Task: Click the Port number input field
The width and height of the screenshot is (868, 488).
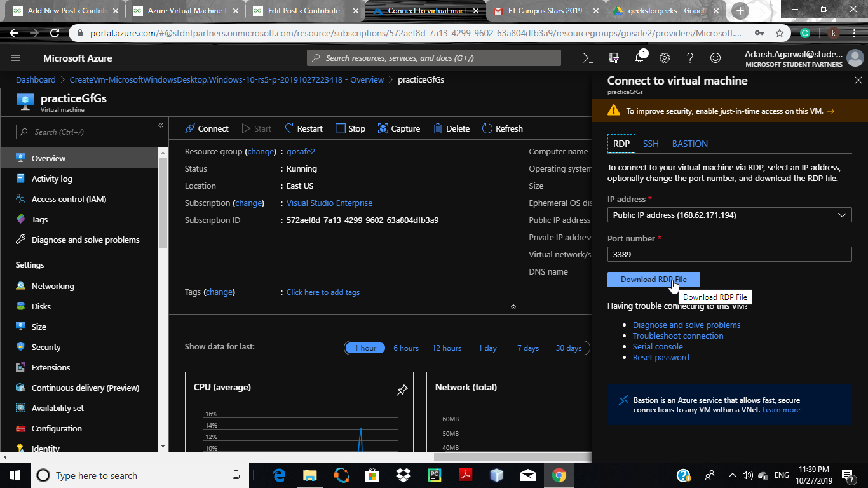Action: click(729, 254)
